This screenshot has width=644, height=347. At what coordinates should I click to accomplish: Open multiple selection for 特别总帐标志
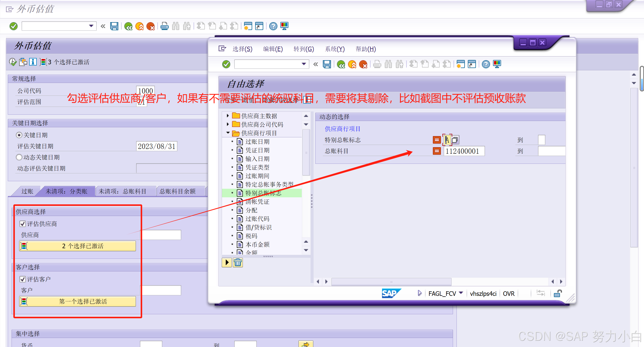455,140
